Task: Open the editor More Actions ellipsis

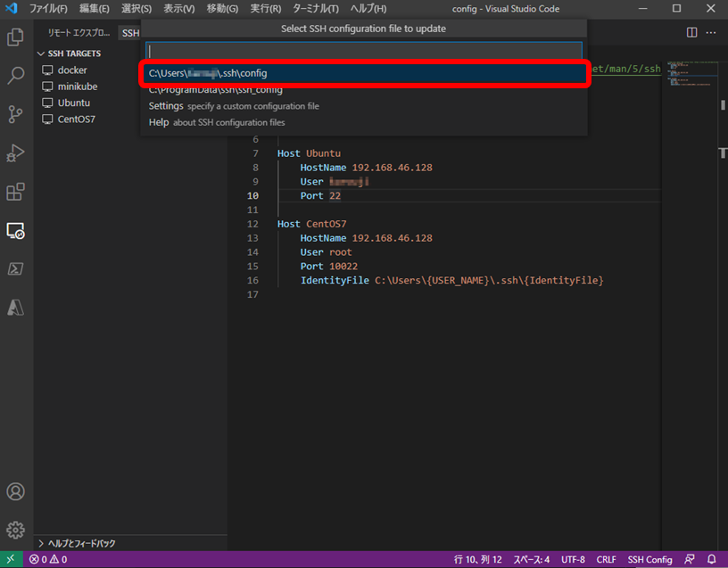Action: tap(711, 32)
